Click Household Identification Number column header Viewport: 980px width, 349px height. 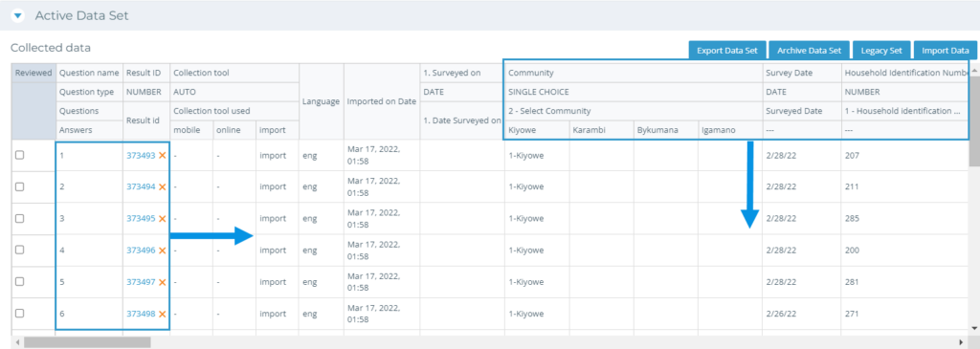(x=905, y=73)
